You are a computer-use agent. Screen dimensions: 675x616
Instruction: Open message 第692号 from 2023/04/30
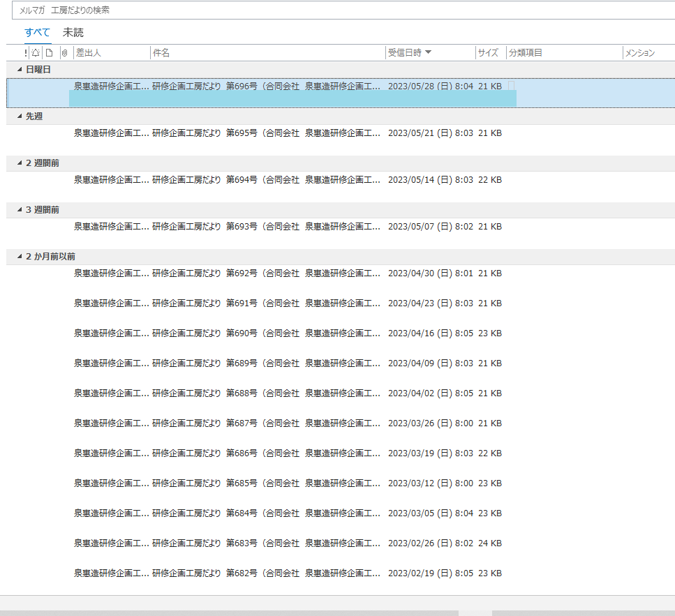coord(341,280)
